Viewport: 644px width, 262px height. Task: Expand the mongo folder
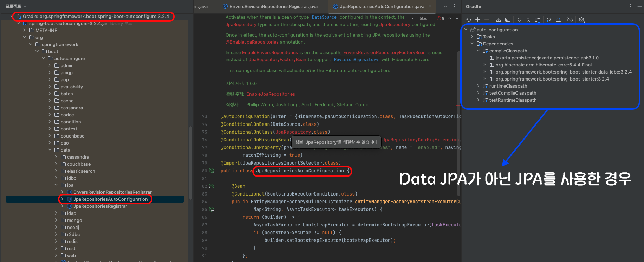[x=56, y=220]
